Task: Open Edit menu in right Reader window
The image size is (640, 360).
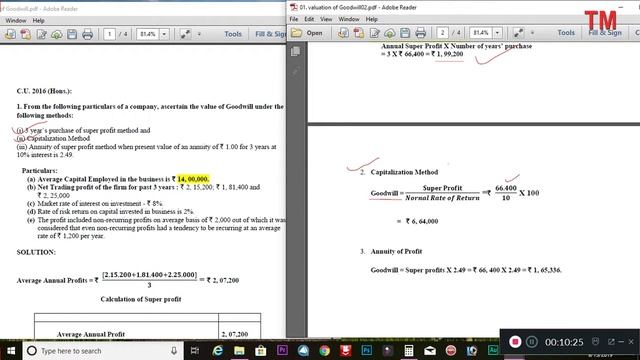Action: click(309, 19)
